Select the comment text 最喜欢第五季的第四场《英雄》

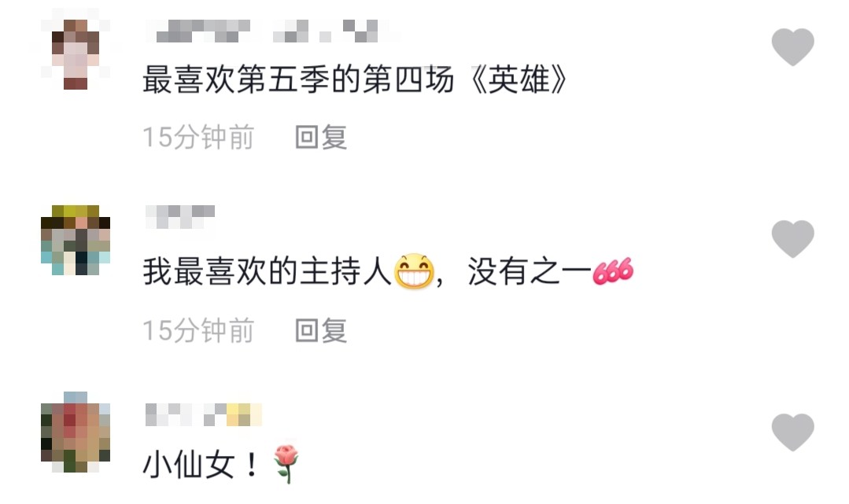tap(355, 79)
